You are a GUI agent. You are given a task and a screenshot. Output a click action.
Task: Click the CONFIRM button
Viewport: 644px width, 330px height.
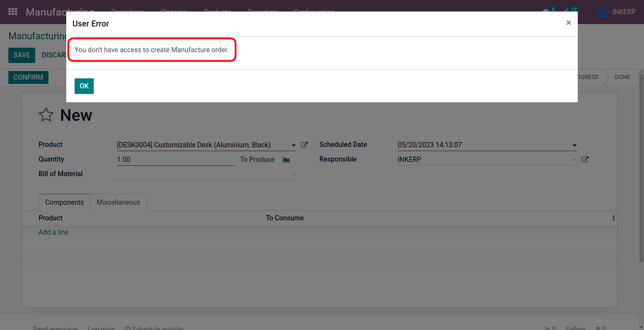pyautogui.click(x=28, y=77)
